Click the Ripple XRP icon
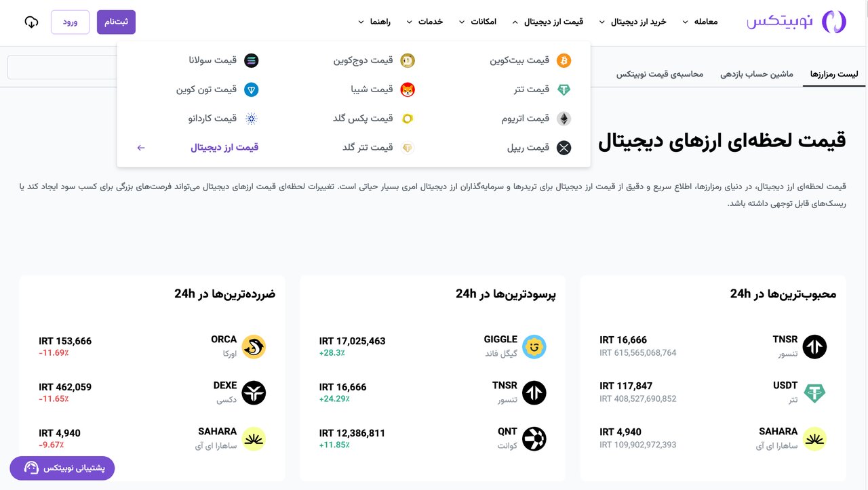 click(564, 148)
